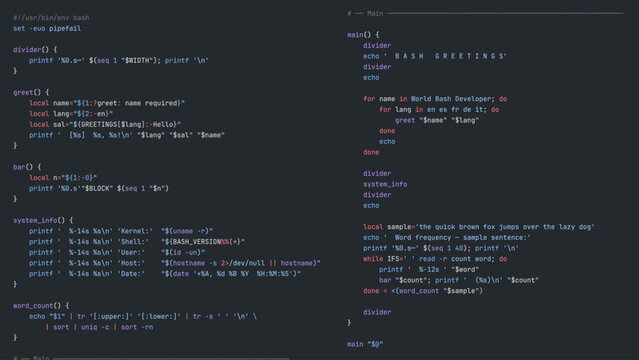Click the line 'local n="${1:-0}"'
The width and height of the screenshot is (639, 360).
(x=63, y=178)
